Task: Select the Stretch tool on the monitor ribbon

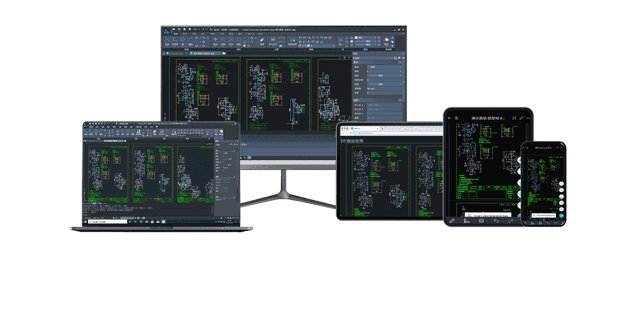Action: [x=231, y=41]
